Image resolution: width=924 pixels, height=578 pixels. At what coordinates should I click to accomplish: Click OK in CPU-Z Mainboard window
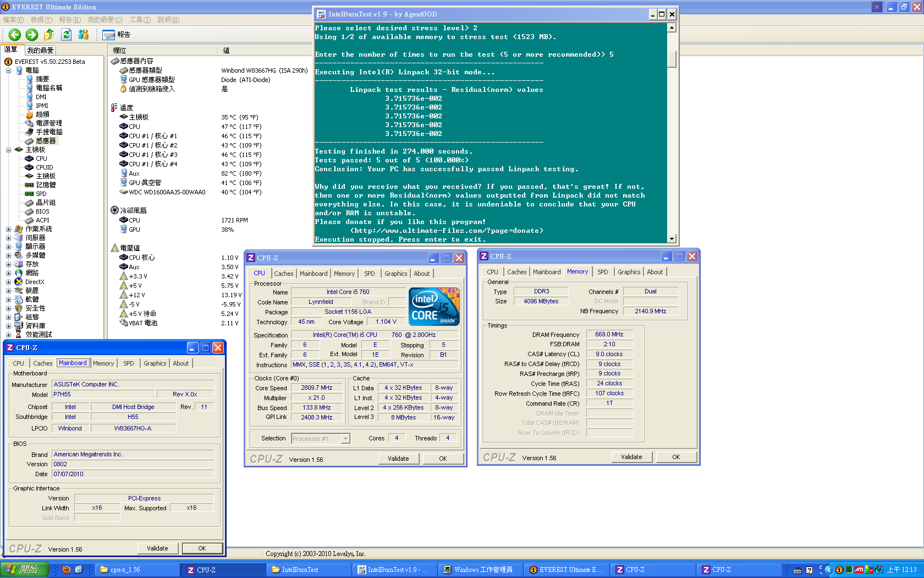(202, 548)
